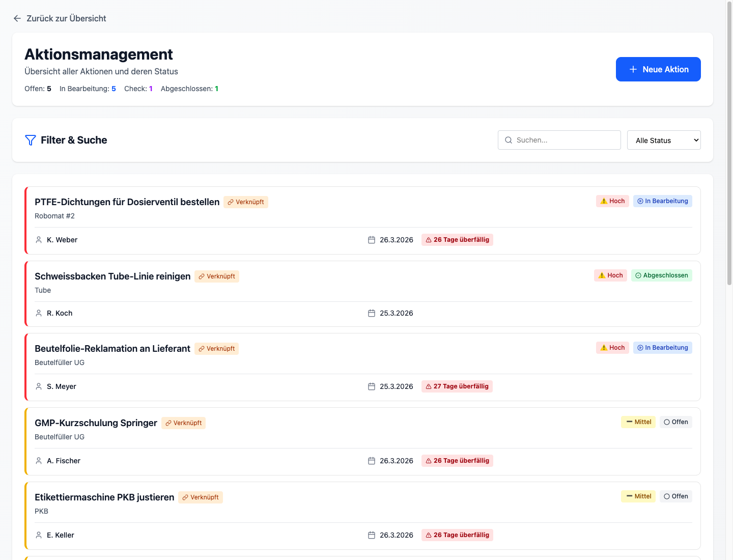This screenshot has width=733, height=560.
Task: Click Abgeschlossen status badge on Schweissbacken
Action: [661, 275]
